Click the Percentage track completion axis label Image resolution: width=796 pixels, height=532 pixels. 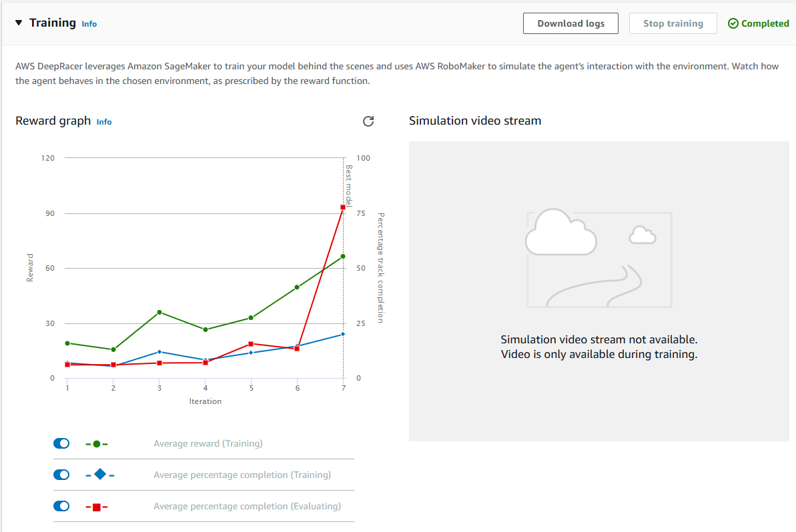381,268
